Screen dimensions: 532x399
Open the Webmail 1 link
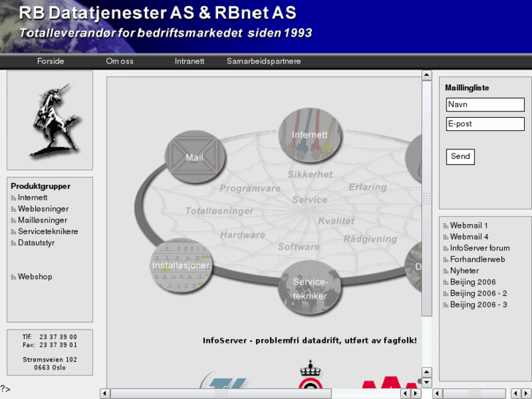(468, 225)
